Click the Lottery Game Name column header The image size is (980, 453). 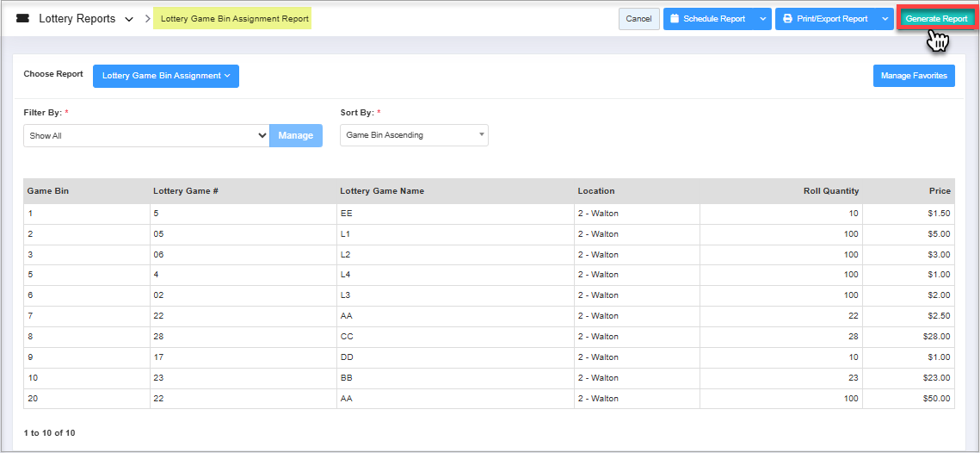(382, 191)
